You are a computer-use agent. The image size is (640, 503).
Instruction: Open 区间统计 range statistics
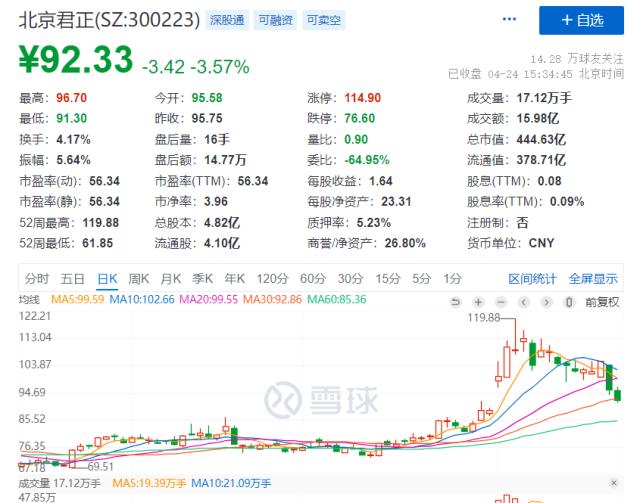[x=532, y=278]
